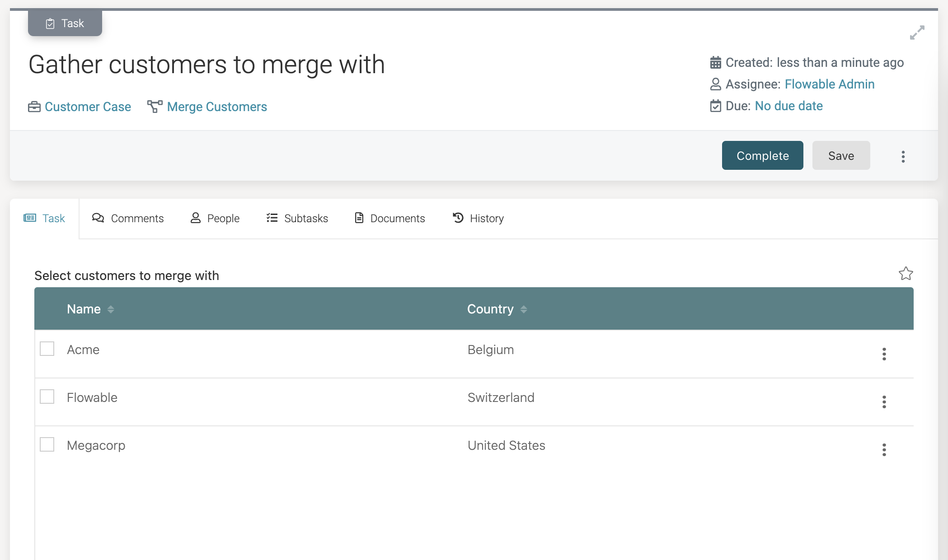Sort table by Name column arrows
948x560 pixels.
point(111,309)
